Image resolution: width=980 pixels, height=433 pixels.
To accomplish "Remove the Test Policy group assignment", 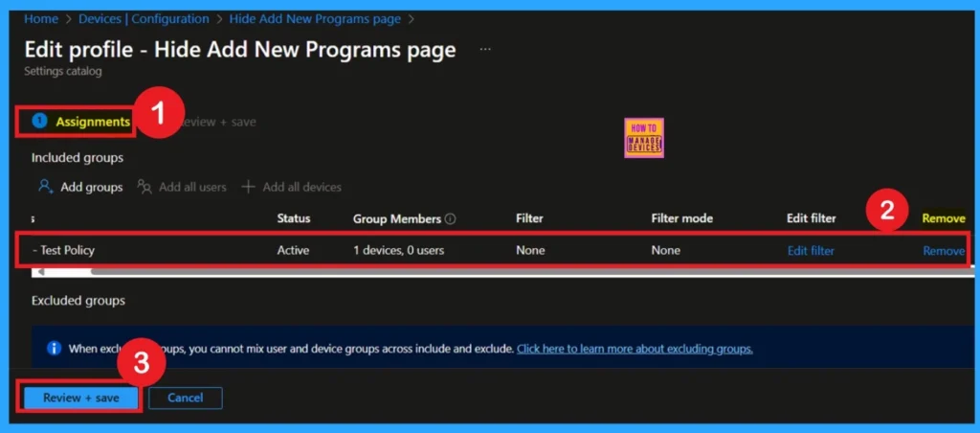I will 944,251.
